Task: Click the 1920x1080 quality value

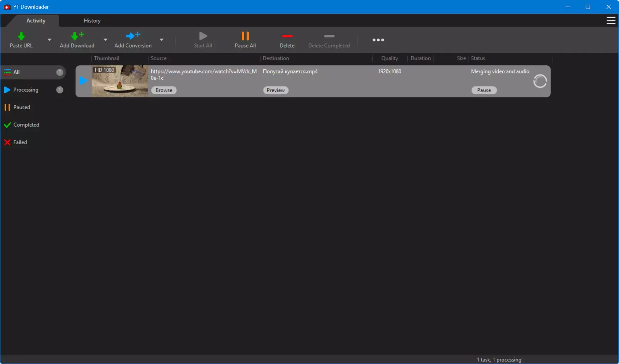Action: (x=389, y=71)
